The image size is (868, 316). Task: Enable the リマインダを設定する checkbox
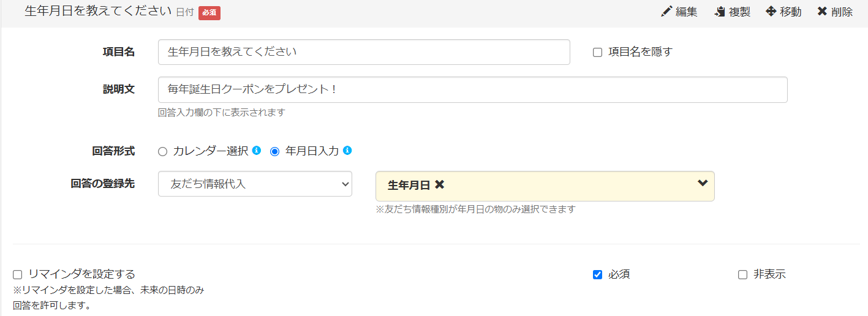[17, 274]
